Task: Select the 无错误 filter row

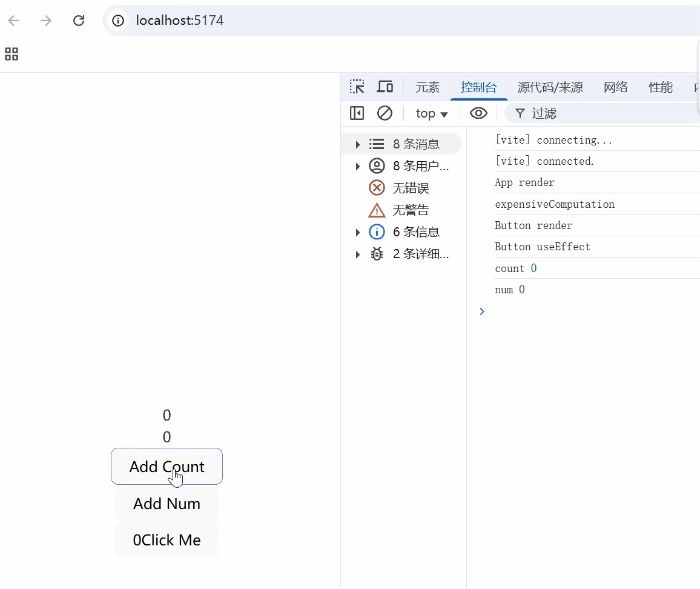Action: (x=401, y=188)
